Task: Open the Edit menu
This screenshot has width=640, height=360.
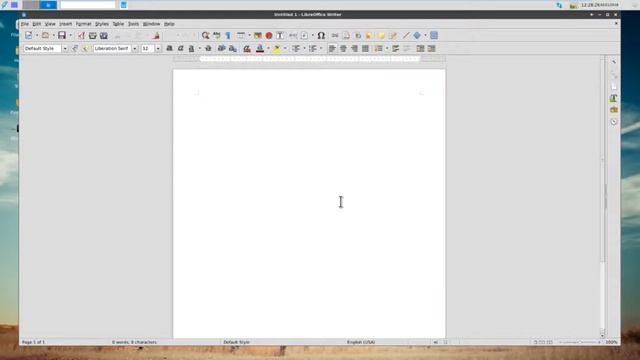Action: [x=37, y=24]
